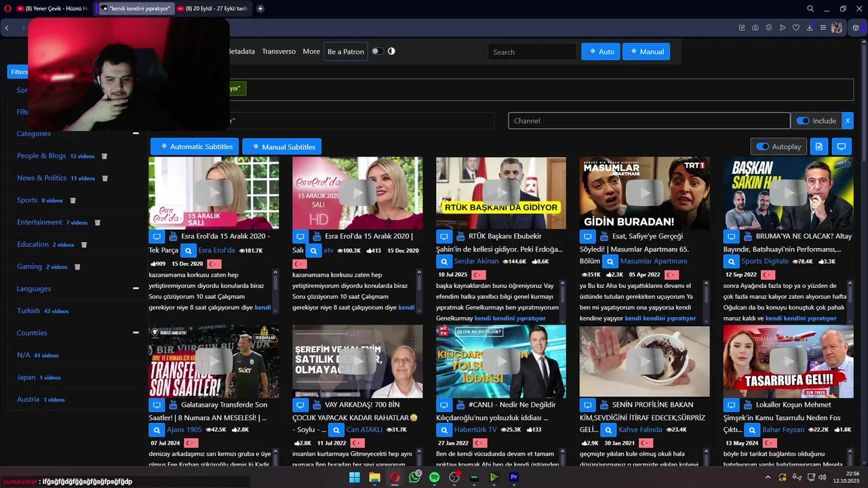Switch to the 20 Eylül - 27 Eylül tab
Image resolution: width=868 pixels, height=488 pixels.
point(213,9)
